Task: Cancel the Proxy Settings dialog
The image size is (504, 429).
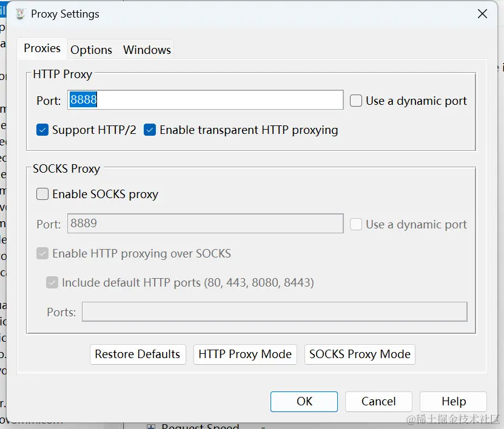Action: click(x=378, y=401)
